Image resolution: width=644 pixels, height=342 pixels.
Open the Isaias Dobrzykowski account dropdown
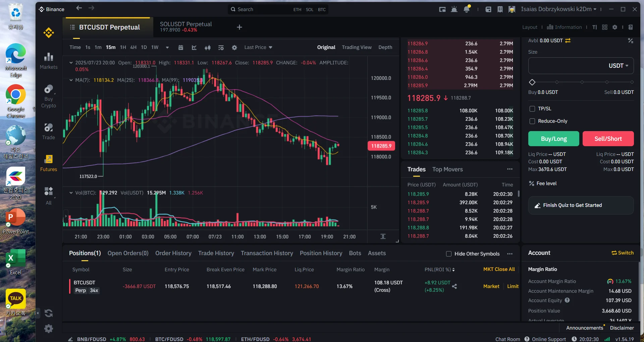pos(559,9)
